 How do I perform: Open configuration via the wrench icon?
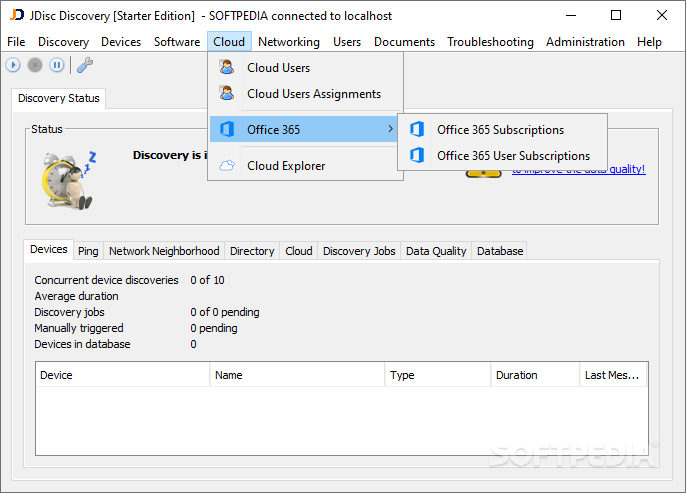click(85, 65)
